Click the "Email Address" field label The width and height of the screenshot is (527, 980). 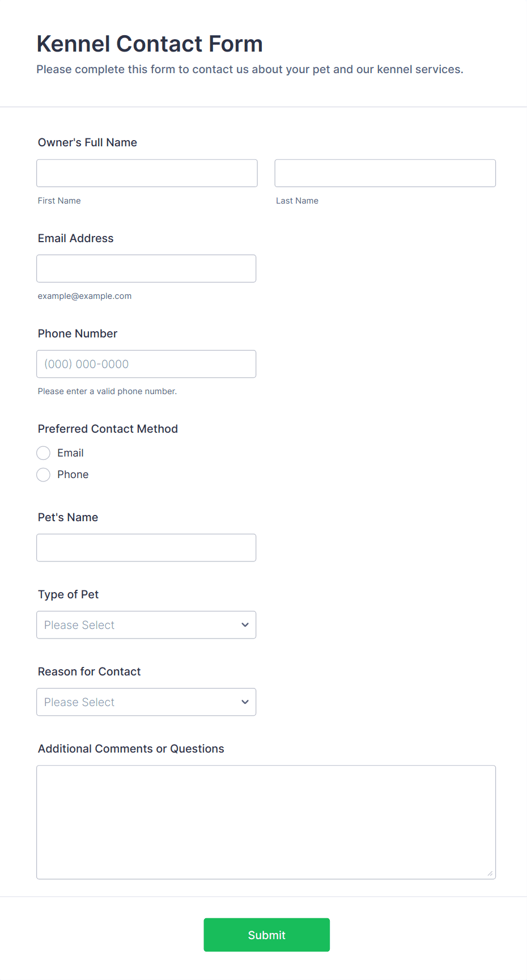76,238
